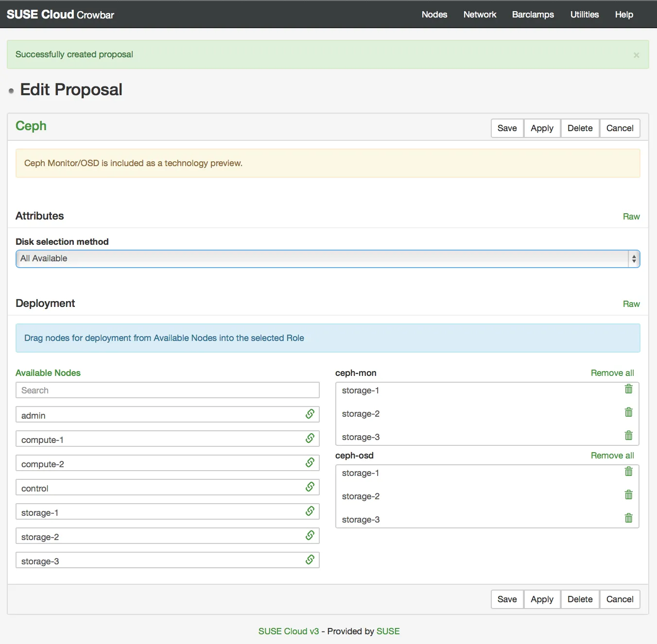
Task: Open the Utilities menu
Action: (584, 15)
